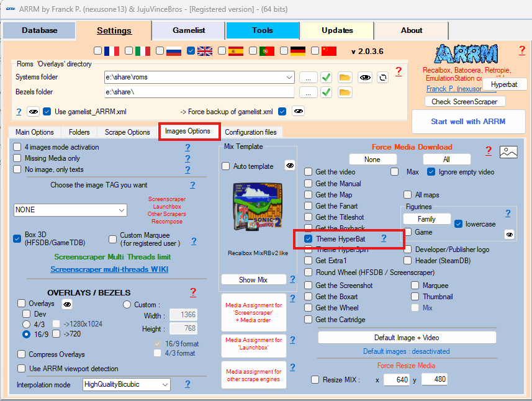Image resolution: width=532 pixels, height=401 pixels.
Task: Click the Resize MIX x value field
Action: [x=395, y=379]
